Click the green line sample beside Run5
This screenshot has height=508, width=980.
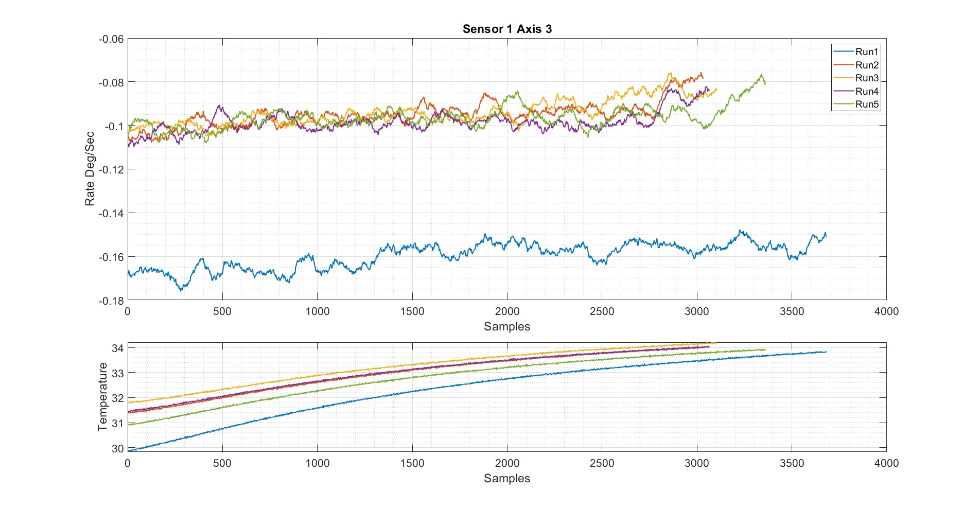[843, 104]
